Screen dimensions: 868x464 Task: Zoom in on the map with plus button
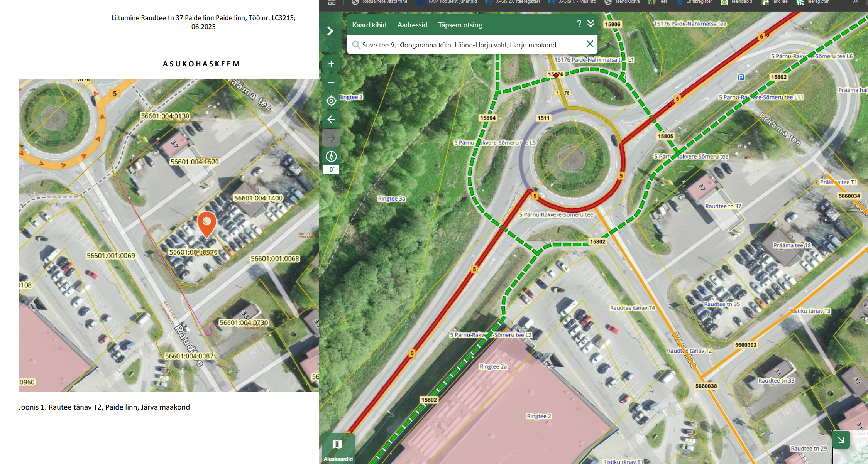point(331,64)
